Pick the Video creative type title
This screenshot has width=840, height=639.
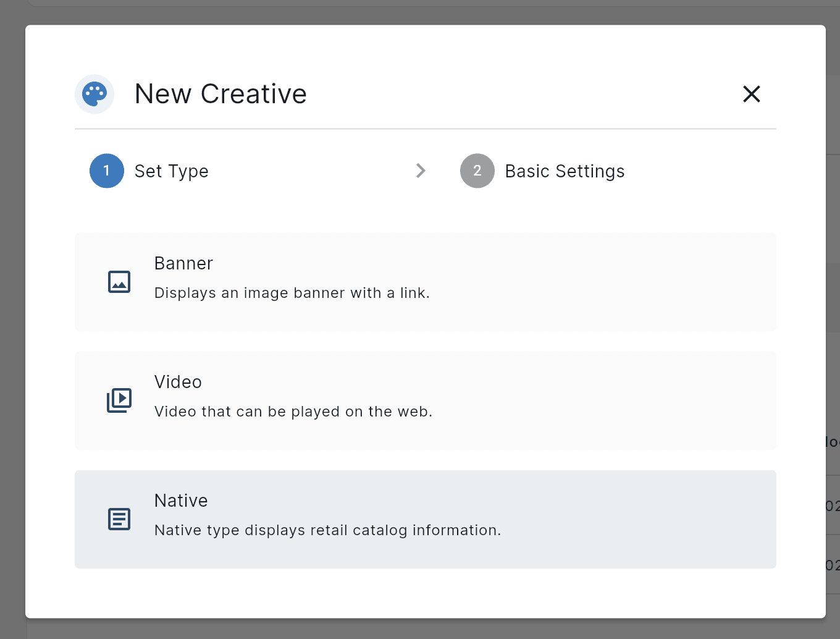[178, 383]
